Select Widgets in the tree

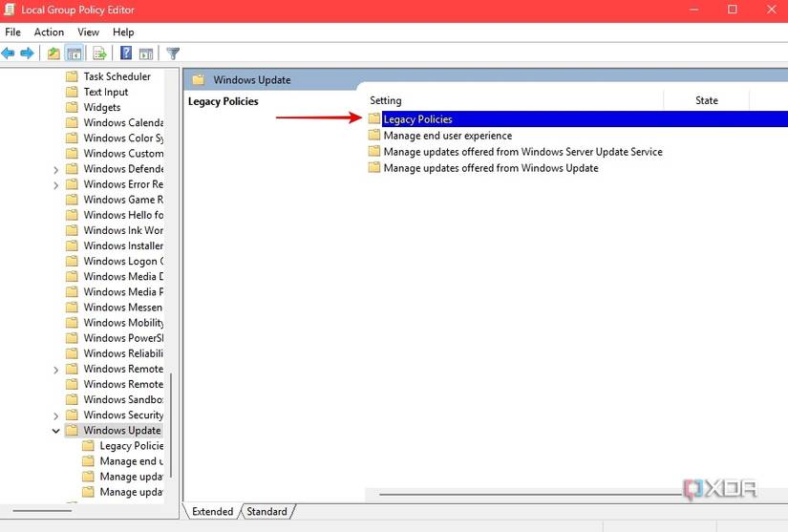(x=102, y=107)
